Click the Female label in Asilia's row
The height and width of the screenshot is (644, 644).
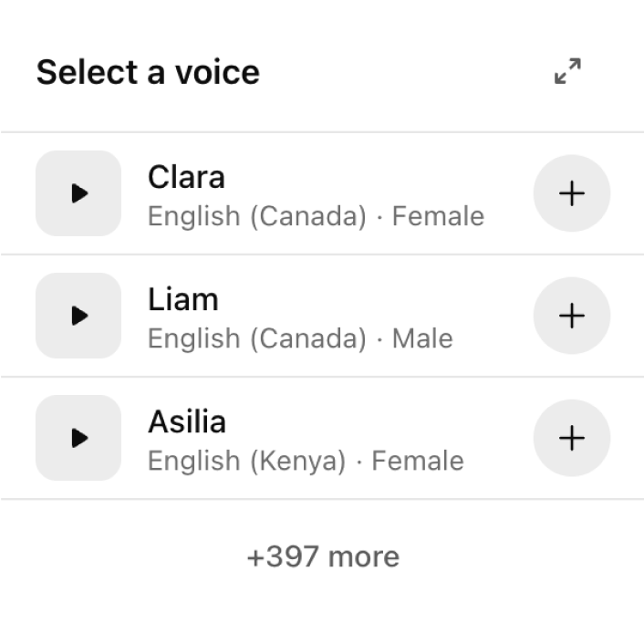point(418,461)
